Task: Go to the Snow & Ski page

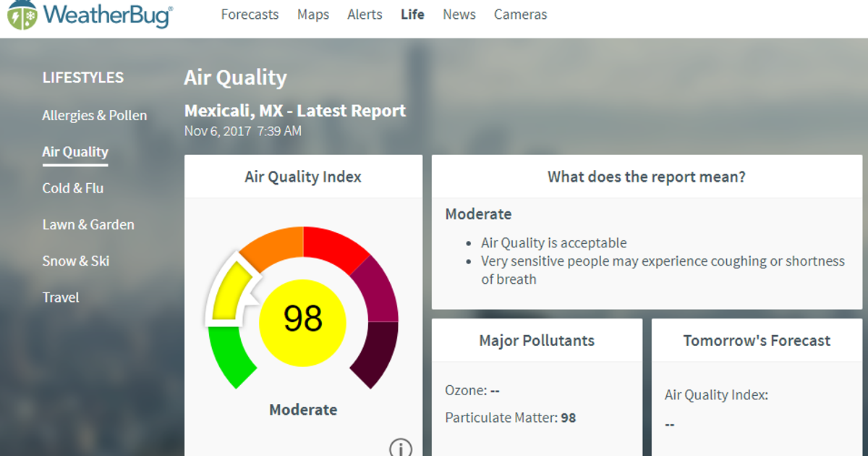Action: (x=76, y=261)
